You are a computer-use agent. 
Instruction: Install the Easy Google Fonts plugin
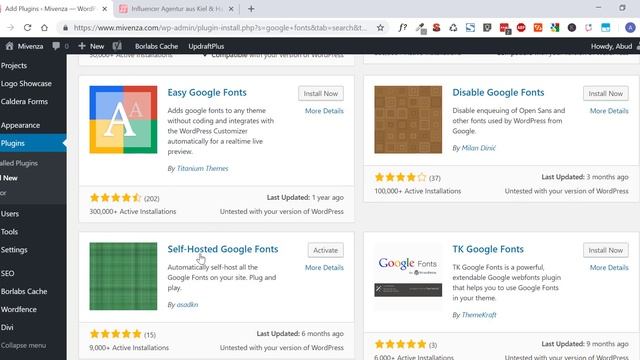click(321, 93)
